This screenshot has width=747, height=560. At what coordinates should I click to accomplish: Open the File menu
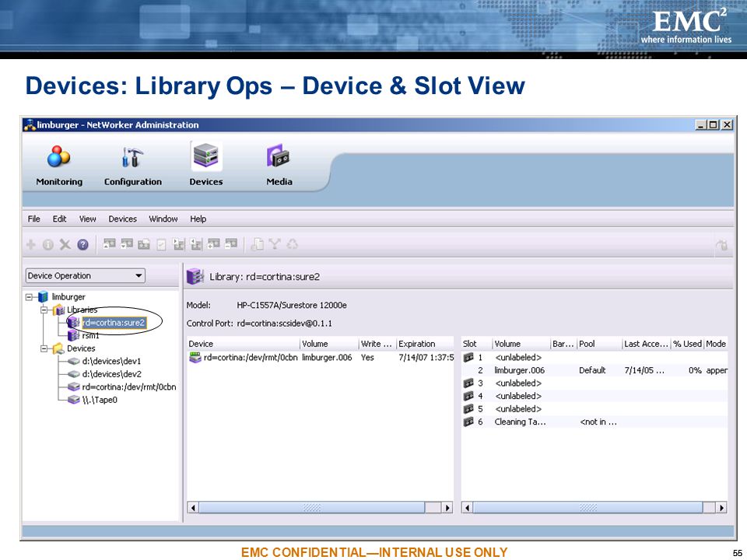coord(33,219)
